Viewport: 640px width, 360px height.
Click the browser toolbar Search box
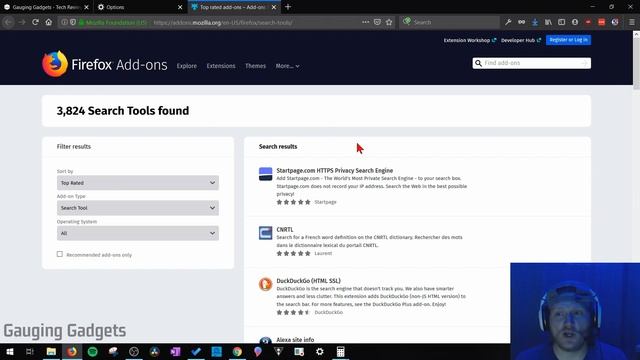click(x=450, y=22)
